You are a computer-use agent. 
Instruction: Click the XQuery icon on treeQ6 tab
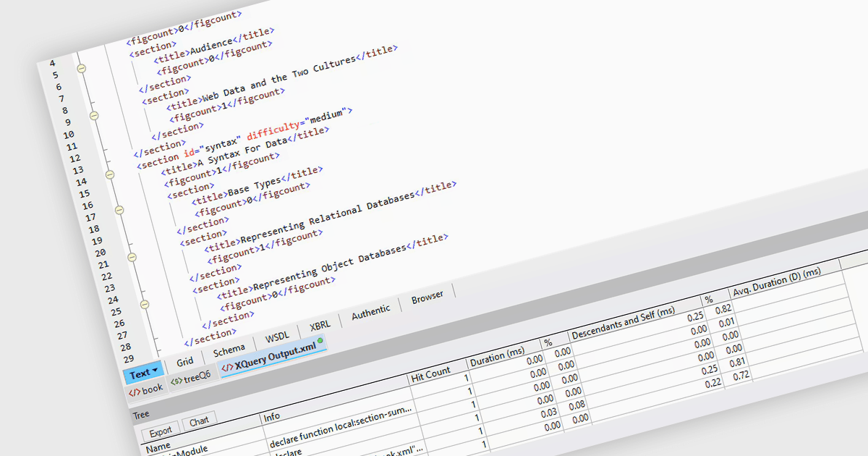176,381
